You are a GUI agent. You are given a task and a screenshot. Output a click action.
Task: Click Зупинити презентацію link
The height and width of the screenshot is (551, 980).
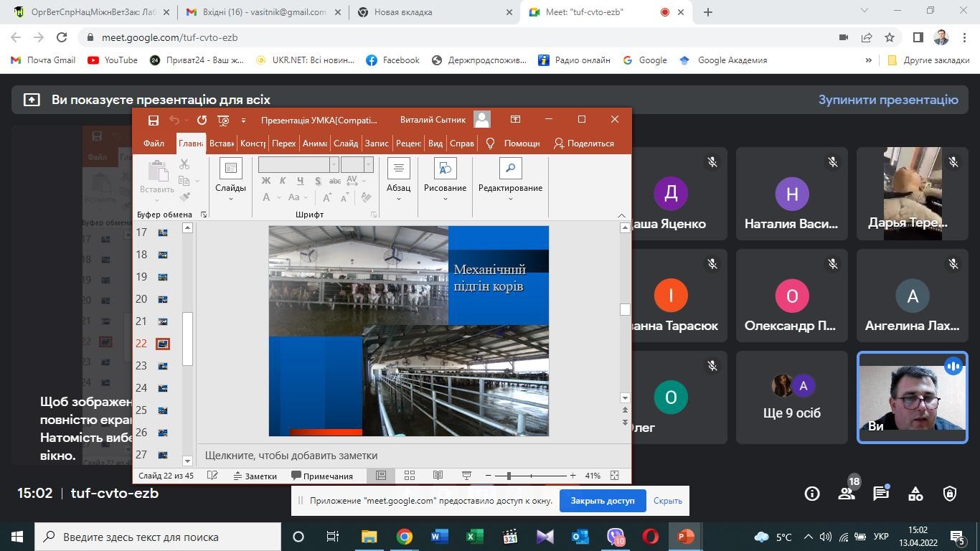click(888, 100)
